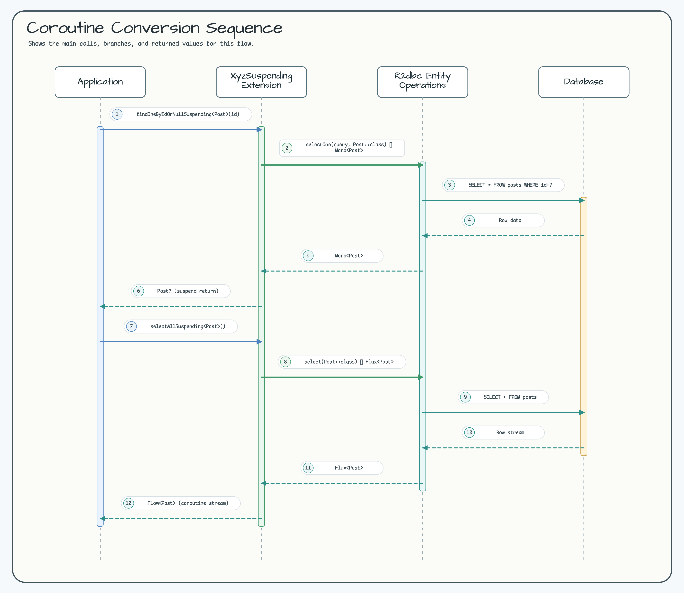
Task: Click the teal R2dbc Entity Operations activation bar
Action: tap(422, 327)
